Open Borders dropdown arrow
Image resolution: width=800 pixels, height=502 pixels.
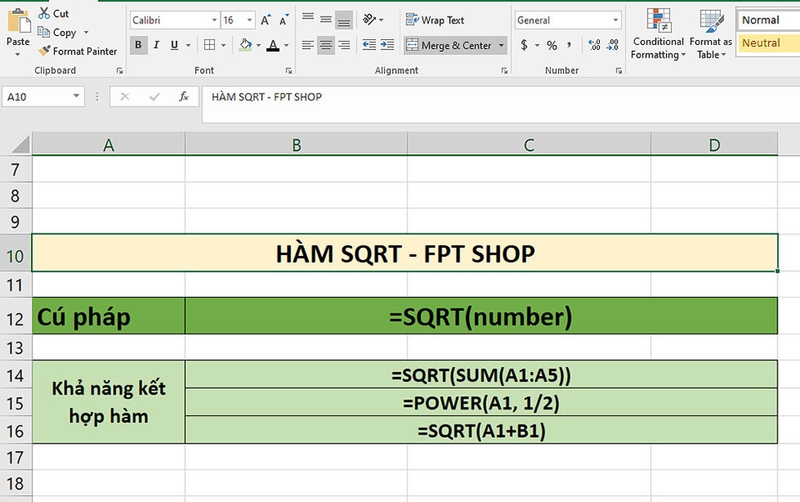tap(223, 45)
